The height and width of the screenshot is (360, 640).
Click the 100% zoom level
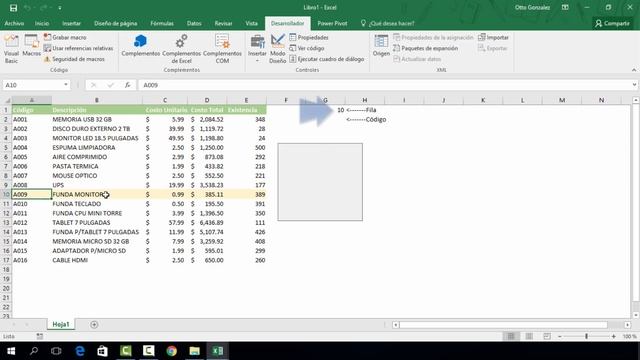click(x=629, y=336)
